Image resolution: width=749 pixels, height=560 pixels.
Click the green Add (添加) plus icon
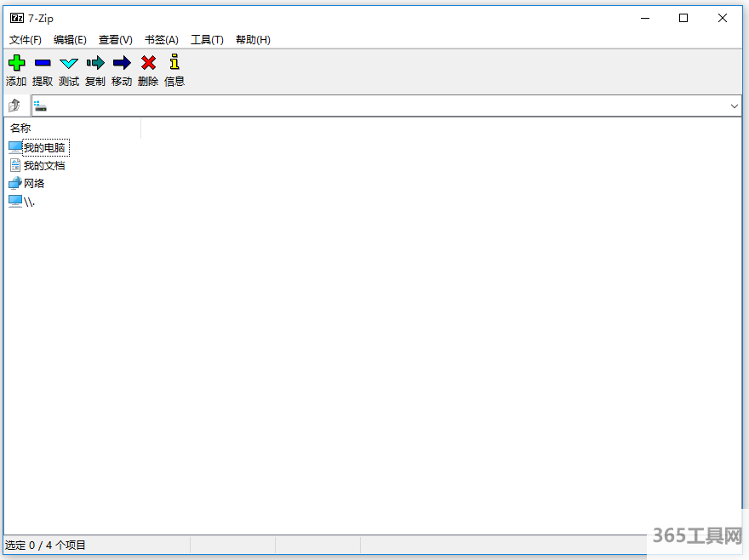click(16, 63)
